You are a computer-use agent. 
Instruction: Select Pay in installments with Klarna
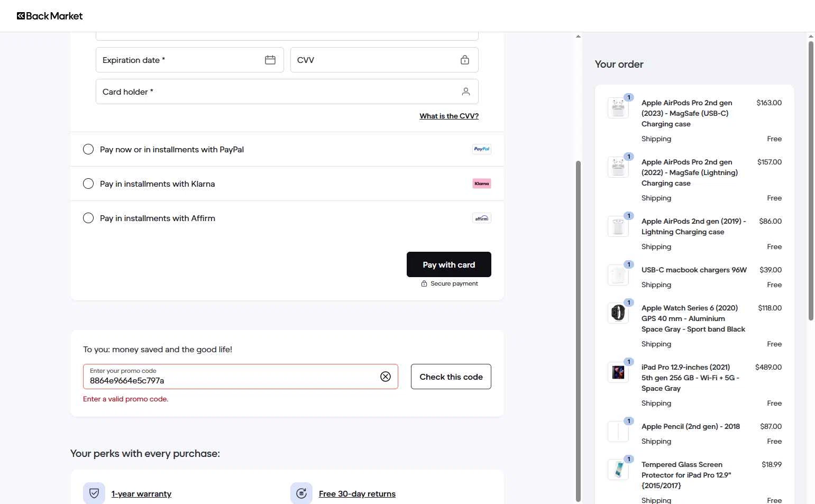point(88,184)
